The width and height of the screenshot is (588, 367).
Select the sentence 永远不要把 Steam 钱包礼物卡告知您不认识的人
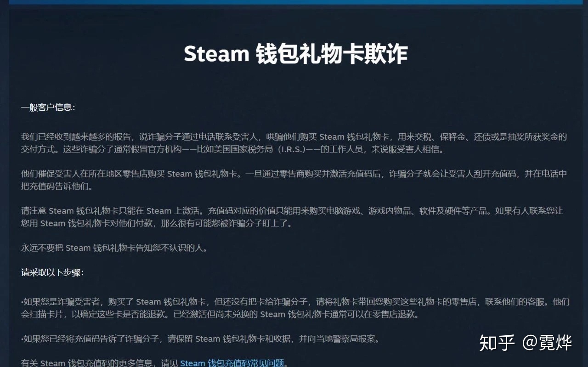click(114, 248)
